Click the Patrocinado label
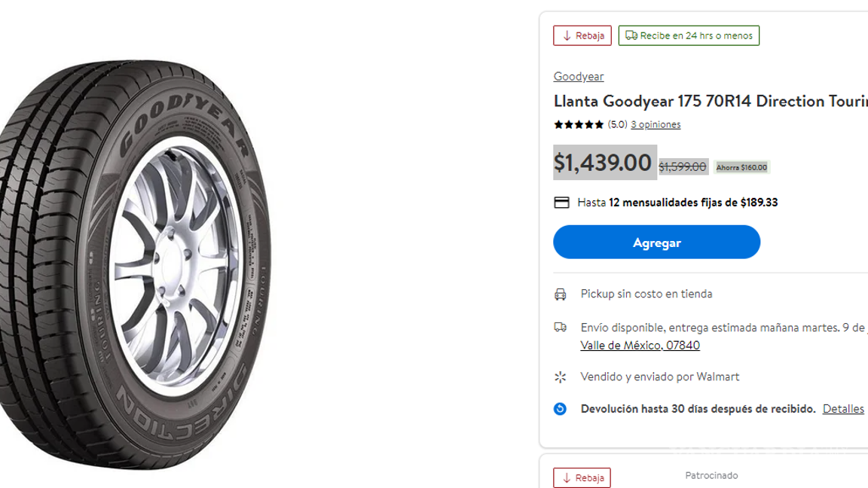Viewport: 868px width, 488px height. tap(711, 475)
